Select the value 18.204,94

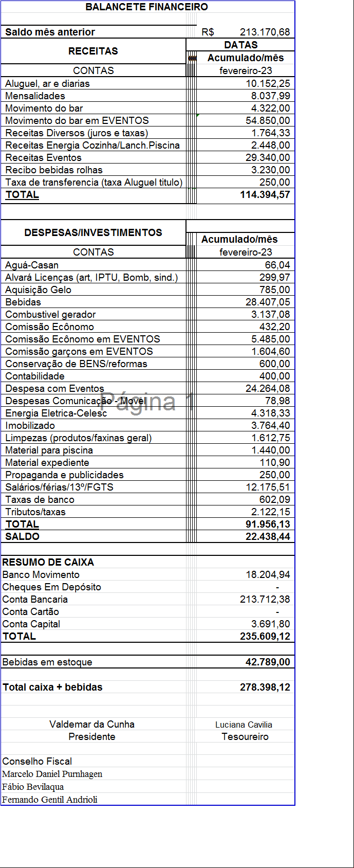click(268, 574)
